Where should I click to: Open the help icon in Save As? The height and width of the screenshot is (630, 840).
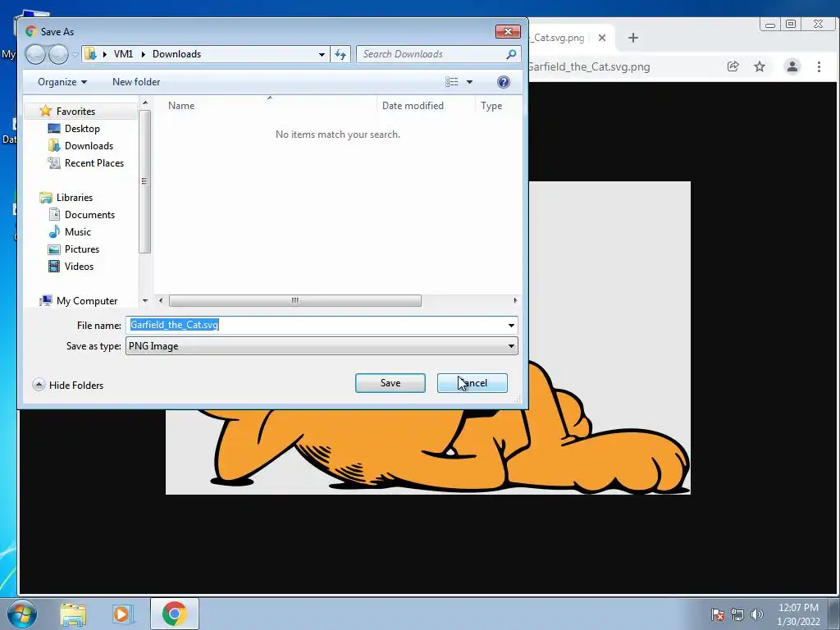[503, 82]
